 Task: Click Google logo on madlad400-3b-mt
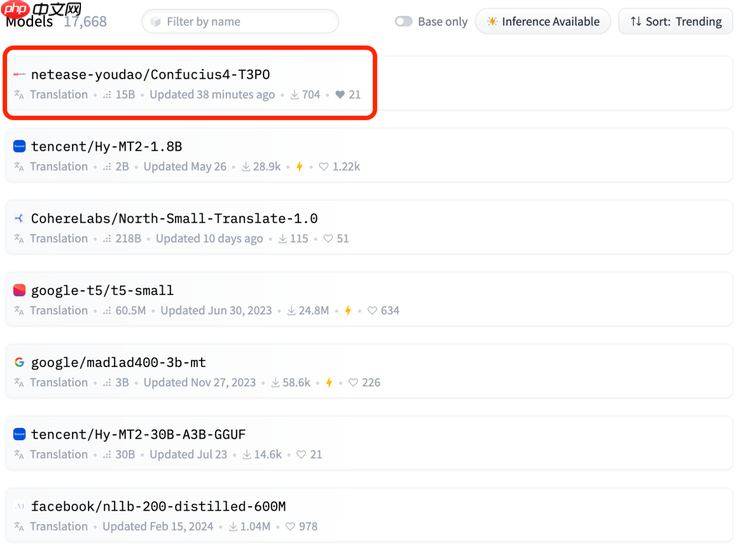tap(19, 363)
